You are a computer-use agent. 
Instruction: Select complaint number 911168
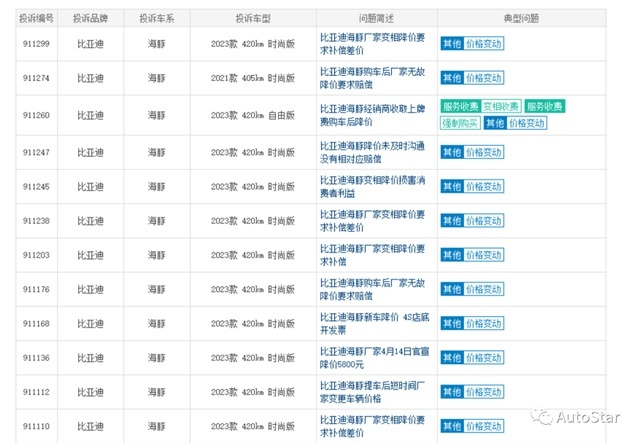(36, 323)
